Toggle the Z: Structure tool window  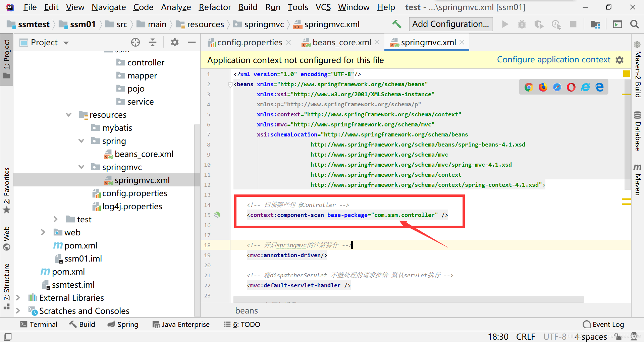click(7, 287)
